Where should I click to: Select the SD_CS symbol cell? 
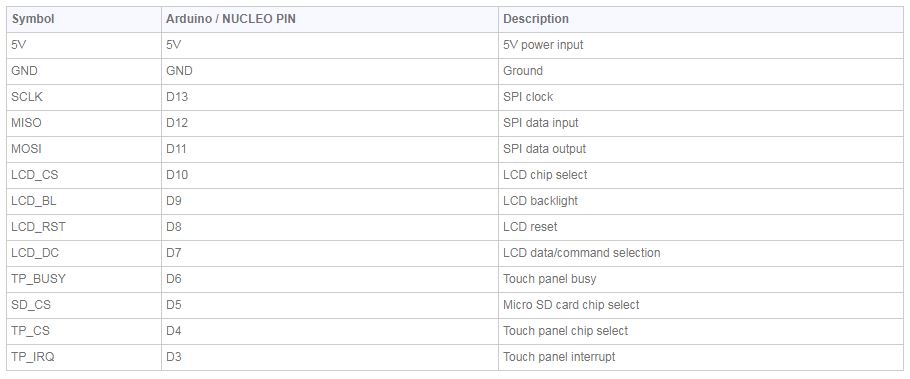click(x=84, y=305)
